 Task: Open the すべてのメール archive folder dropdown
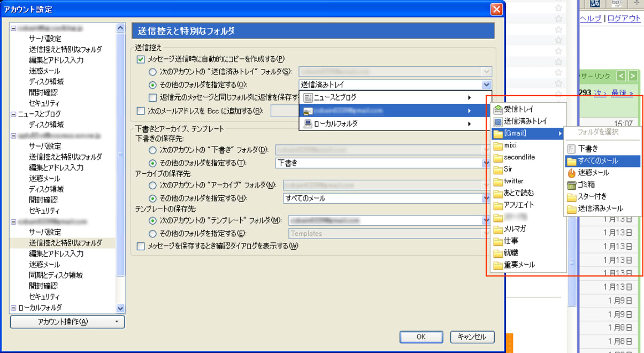click(386, 198)
